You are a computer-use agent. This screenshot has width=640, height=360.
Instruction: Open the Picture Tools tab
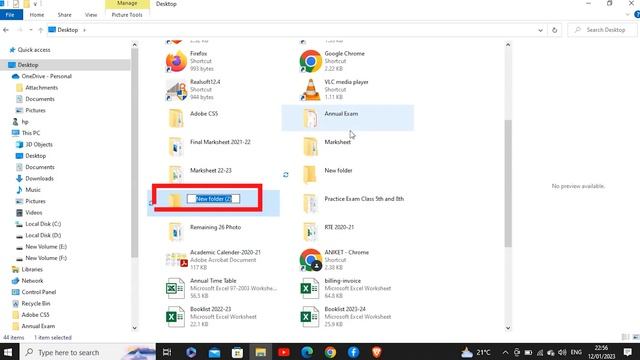127,15
